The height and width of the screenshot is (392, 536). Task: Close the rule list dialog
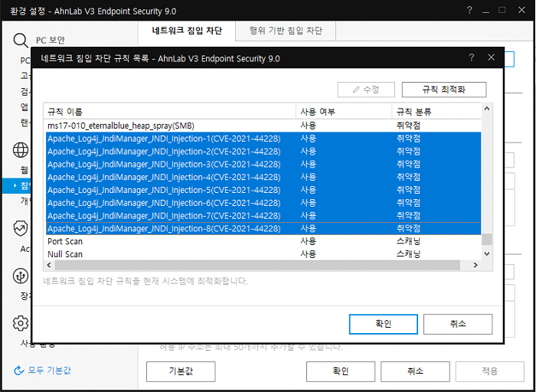click(492, 57)
